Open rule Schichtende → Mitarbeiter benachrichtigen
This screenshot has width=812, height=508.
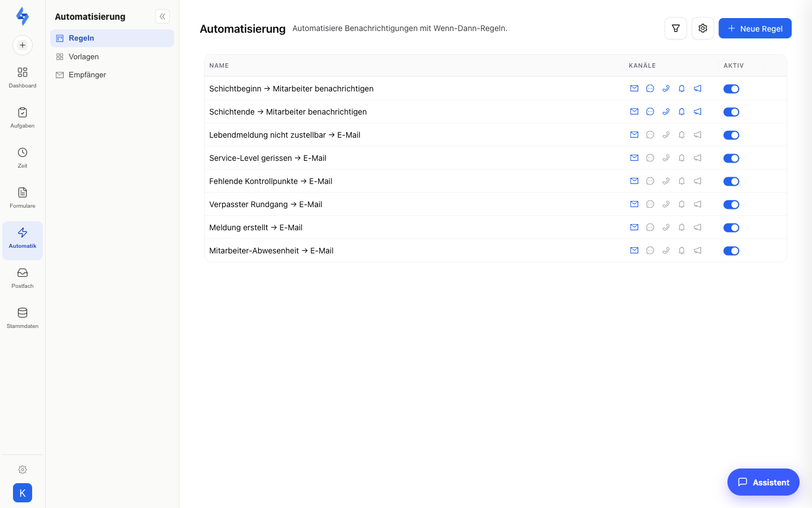tap(288, 112)
